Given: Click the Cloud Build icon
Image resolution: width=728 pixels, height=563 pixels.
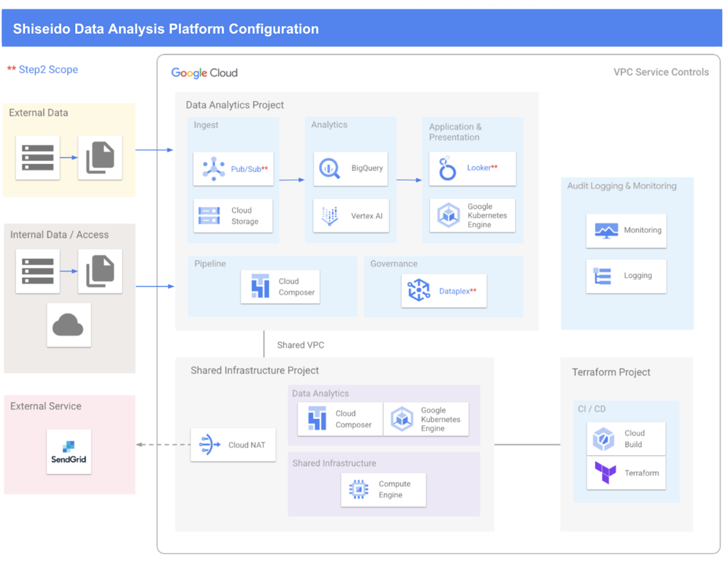Looking at the screenshot, I should click(x=604, y=439).
